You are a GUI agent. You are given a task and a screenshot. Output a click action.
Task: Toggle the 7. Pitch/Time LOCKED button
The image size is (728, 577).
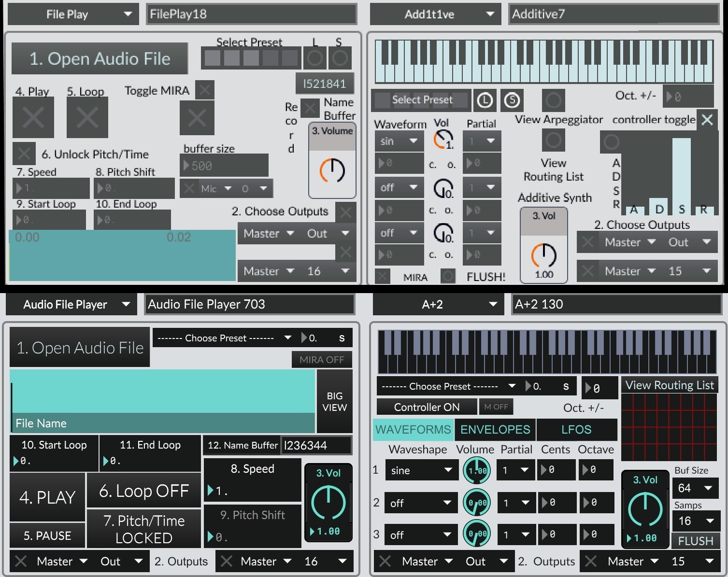click(x=144, y=529)
